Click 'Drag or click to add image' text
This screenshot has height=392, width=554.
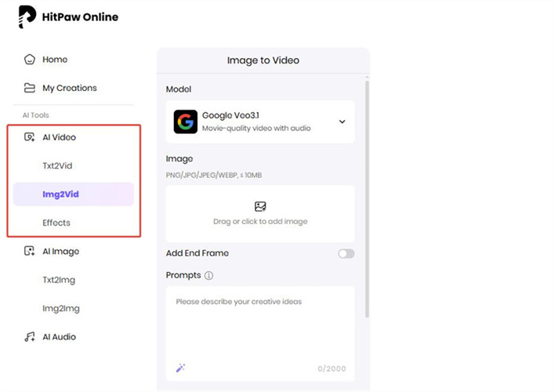click(x=260, y=222)
